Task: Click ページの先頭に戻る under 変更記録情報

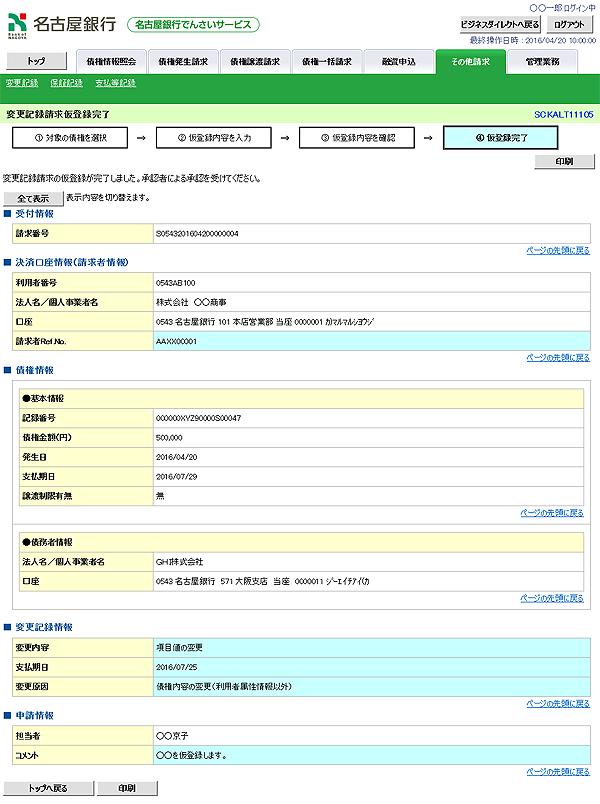Action: point(558,704)
